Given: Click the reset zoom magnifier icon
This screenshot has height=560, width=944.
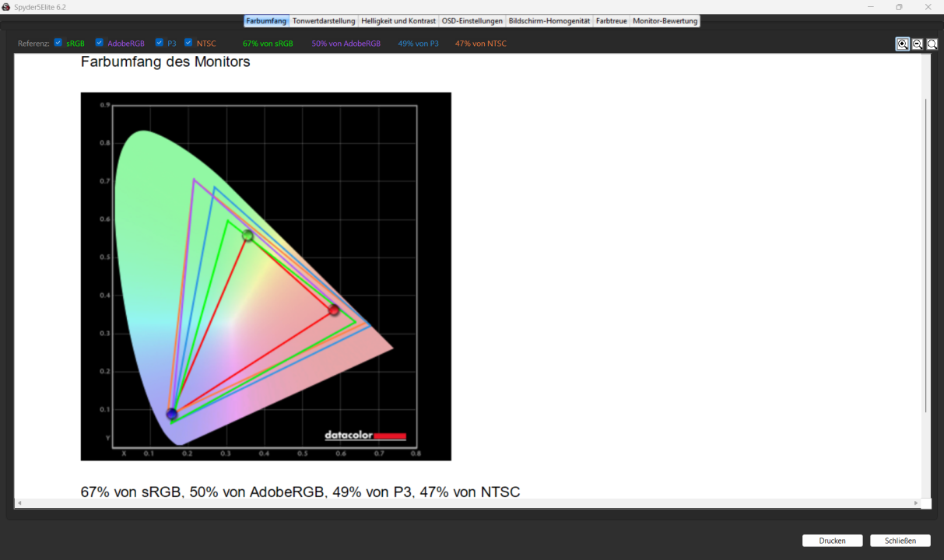Looking at the screenshot, I should (932, 44).
